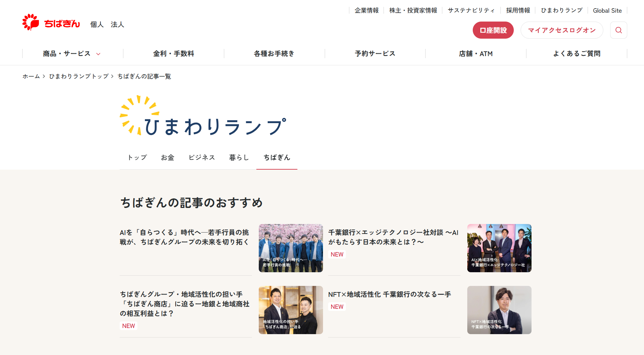This screenshot has width=644, height=355.
Task: Switch to the 暮らし tab
Action: click(239, 157)
